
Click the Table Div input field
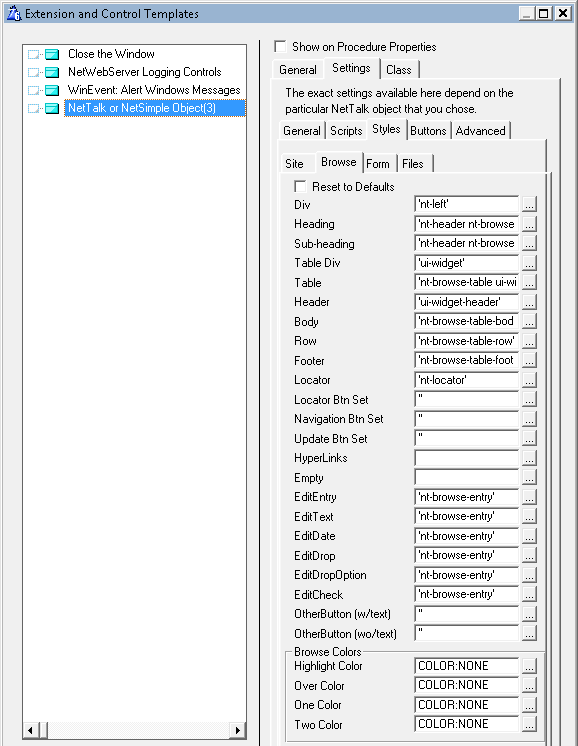click(467, 263)
